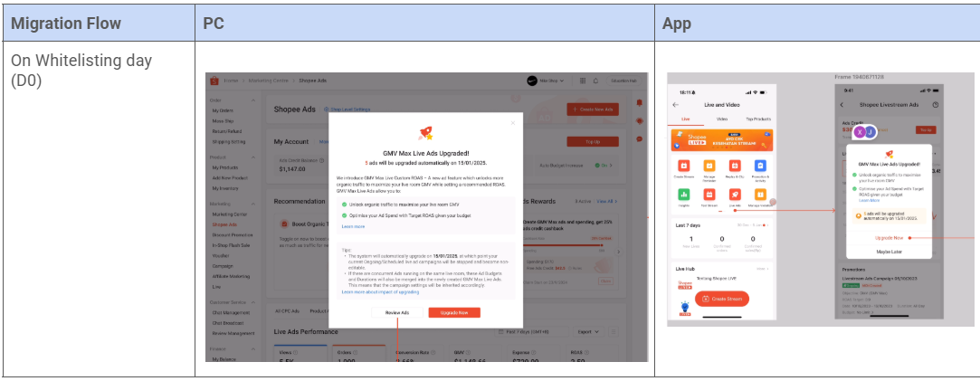This screenshot has width=980, height=381.
Task: Click Review Ads in the PC dialog
Action: tap(397, 313)
